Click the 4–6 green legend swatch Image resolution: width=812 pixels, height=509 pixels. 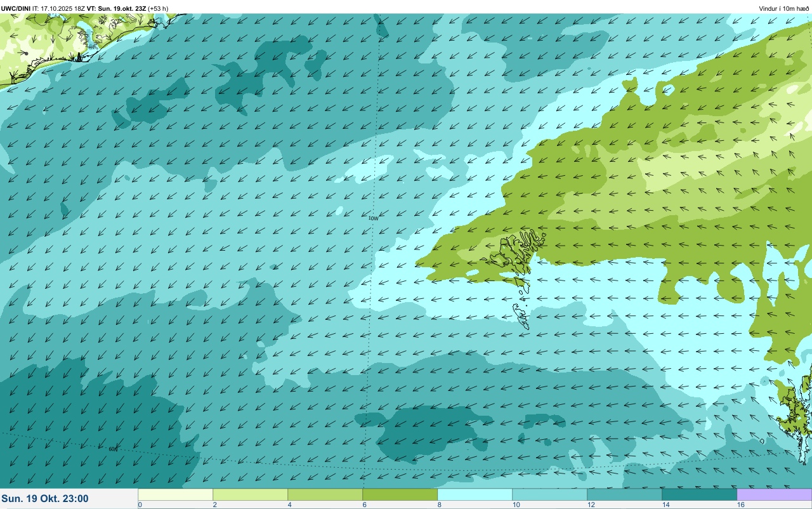pos(325,494)
